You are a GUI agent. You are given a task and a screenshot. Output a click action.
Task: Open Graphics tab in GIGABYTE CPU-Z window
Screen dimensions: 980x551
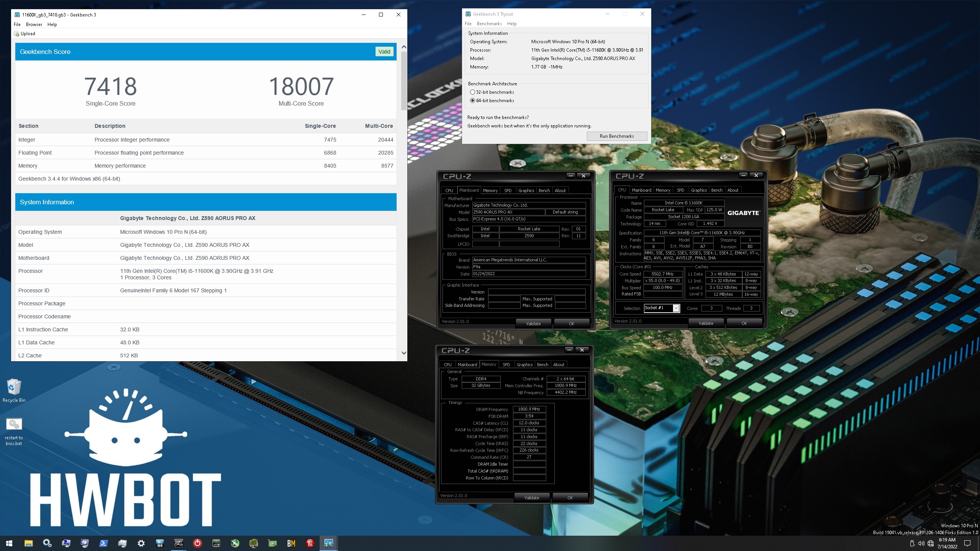tap(699, 190)
